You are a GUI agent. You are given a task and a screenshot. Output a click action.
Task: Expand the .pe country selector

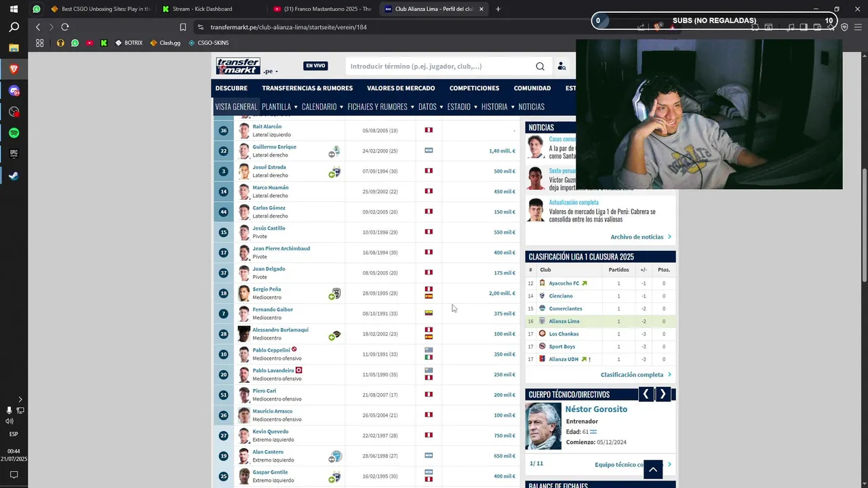pos(271,71)
